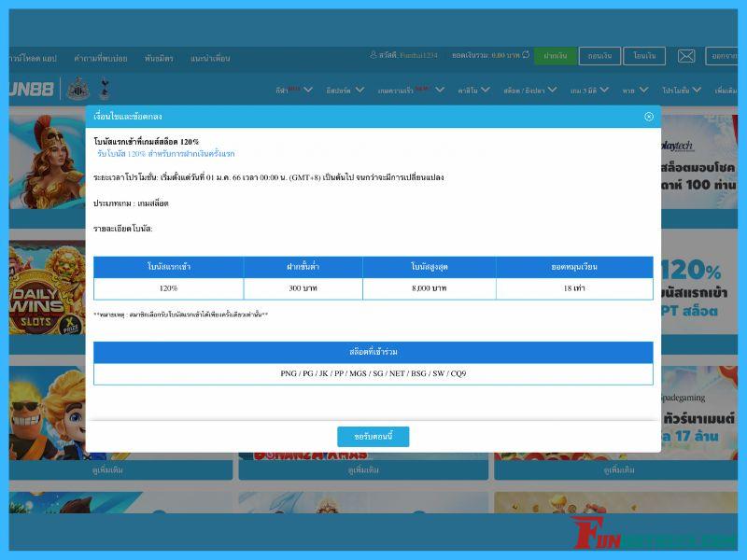This screenshot has height=560, width=747.
Task: Click the ยอดหมุนเวียน column header
Action: pos(574,267)
